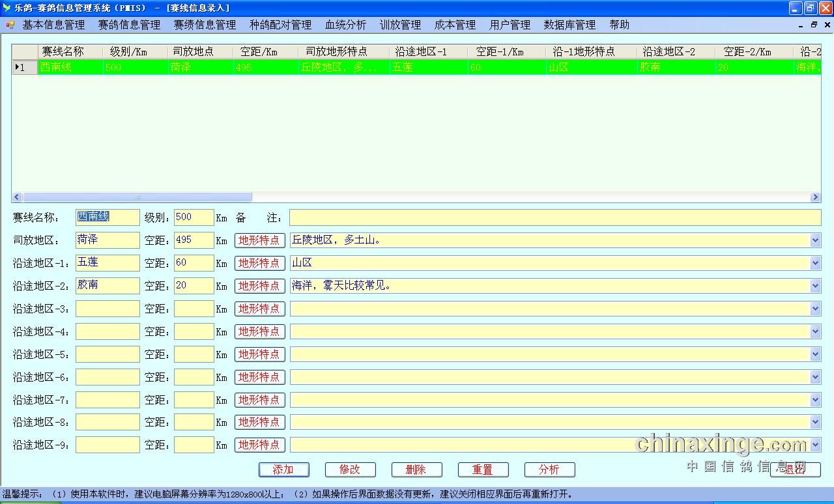
Task: Focus the 空距 input in 沿途地区-4 row
Action: coord(194,331)
